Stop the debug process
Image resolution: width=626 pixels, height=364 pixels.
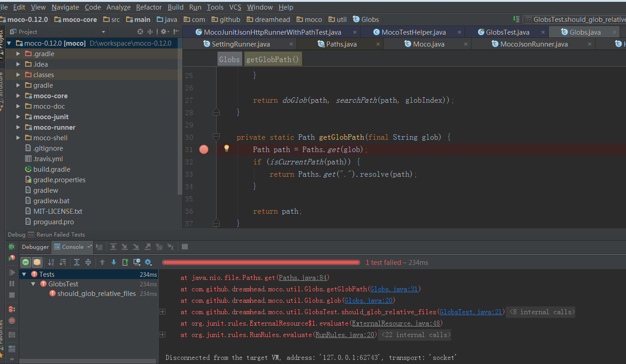12,294
